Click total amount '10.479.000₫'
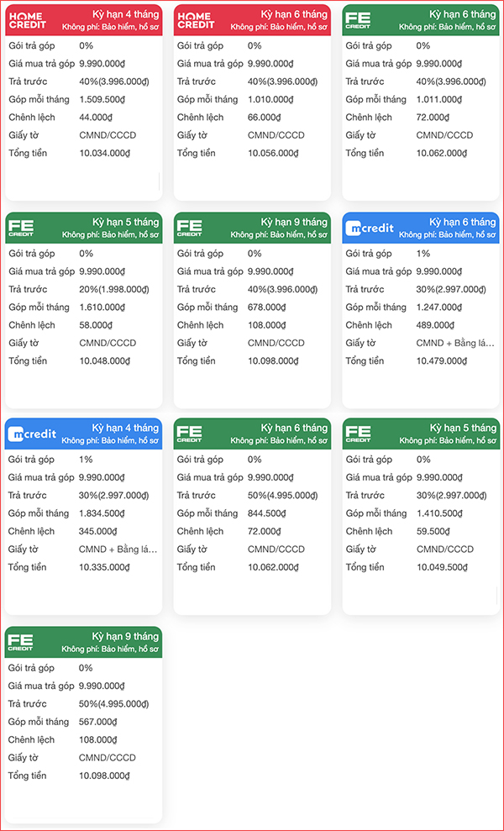The image size is (504, 831). 442,361
